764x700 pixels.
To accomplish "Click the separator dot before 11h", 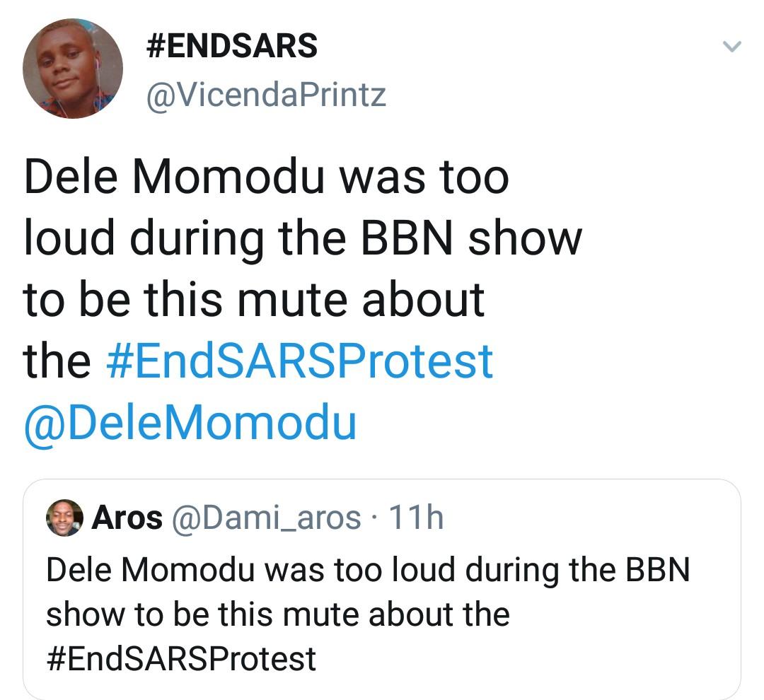I will pyautogui.click(x=375, y=518).
